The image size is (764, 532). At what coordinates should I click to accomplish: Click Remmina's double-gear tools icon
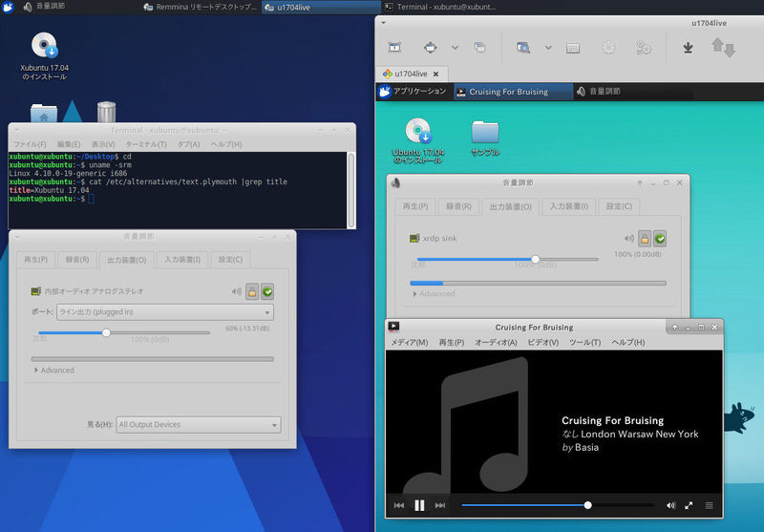click(x=643, y=48)
